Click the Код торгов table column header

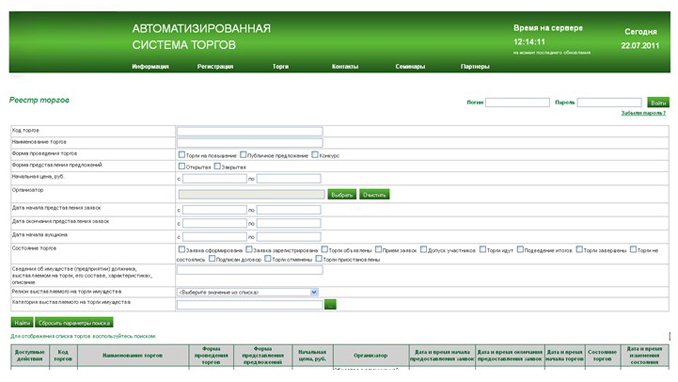[63, 356]
